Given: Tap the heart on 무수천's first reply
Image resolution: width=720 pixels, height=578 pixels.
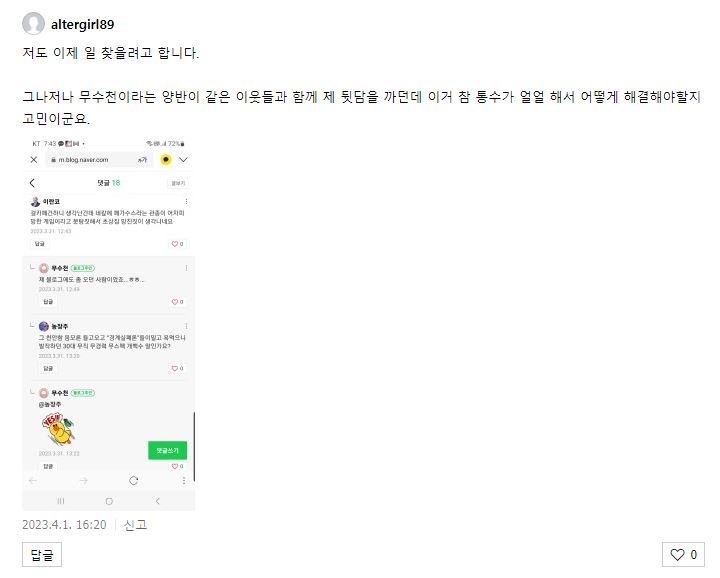Looking at the screenshot, I should (177, 302).
